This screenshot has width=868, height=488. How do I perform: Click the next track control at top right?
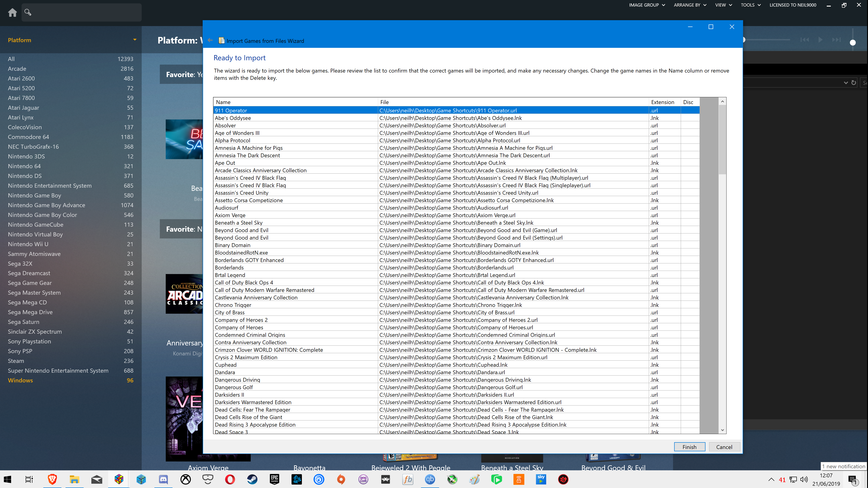click(x=836, y=39)
